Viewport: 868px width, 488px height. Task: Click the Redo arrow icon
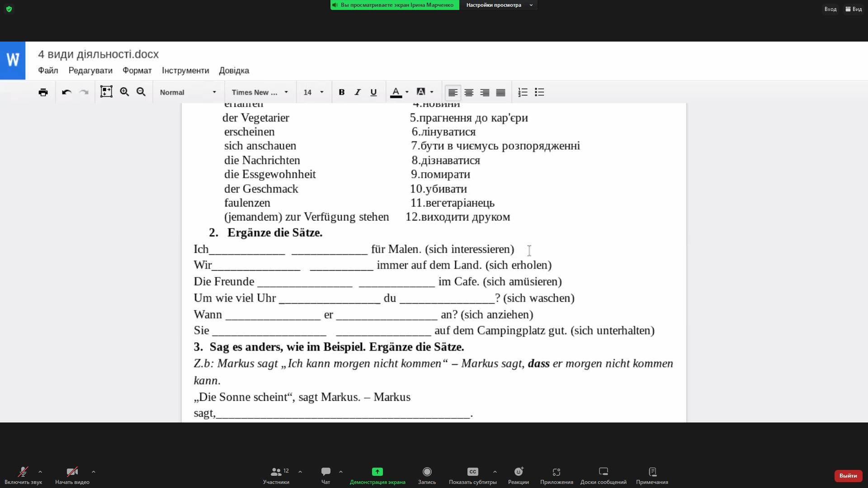(84, 92)
